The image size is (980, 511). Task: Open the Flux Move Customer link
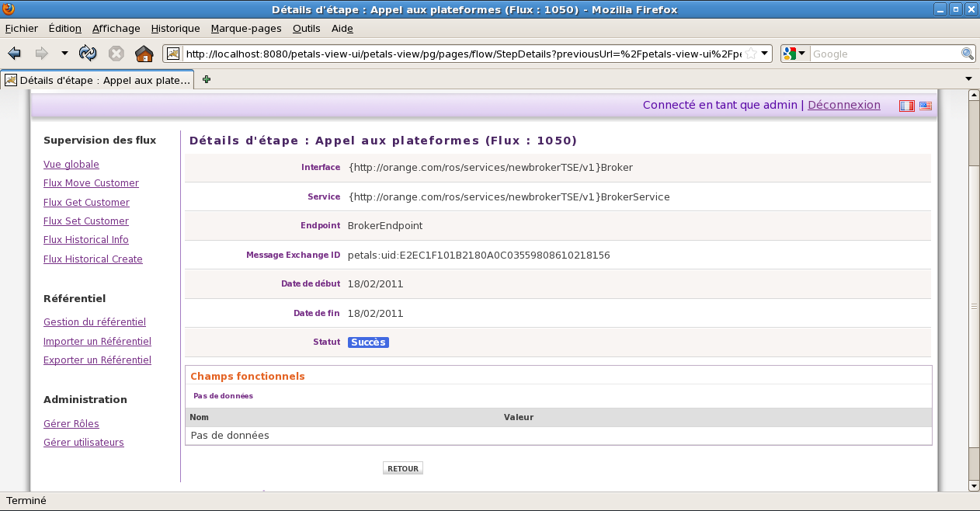[x=91, y=183]
